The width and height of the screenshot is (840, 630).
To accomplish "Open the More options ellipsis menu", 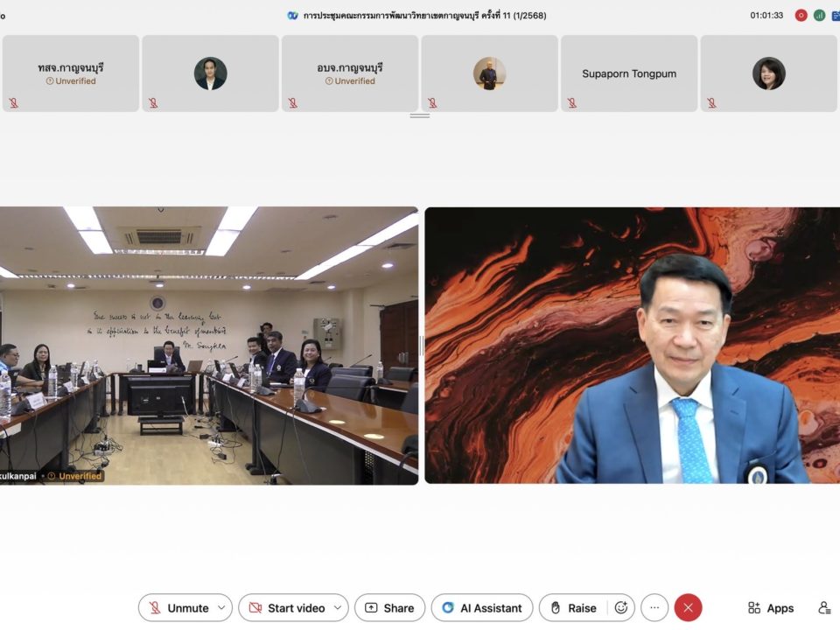I will pyautogui.click(x=654, y=608).
